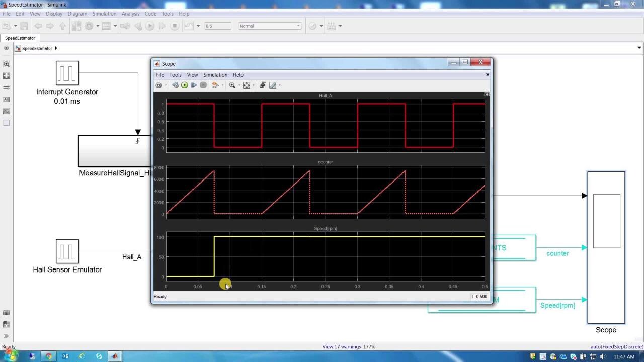Expand the SpeedEstimator breadcrumb arrow

coord(56,48)
